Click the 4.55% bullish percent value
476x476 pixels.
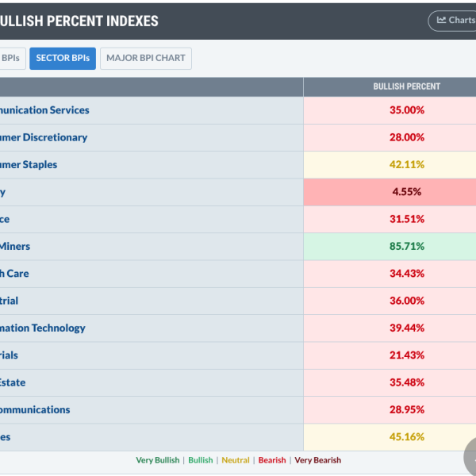[x=407, y=192]
